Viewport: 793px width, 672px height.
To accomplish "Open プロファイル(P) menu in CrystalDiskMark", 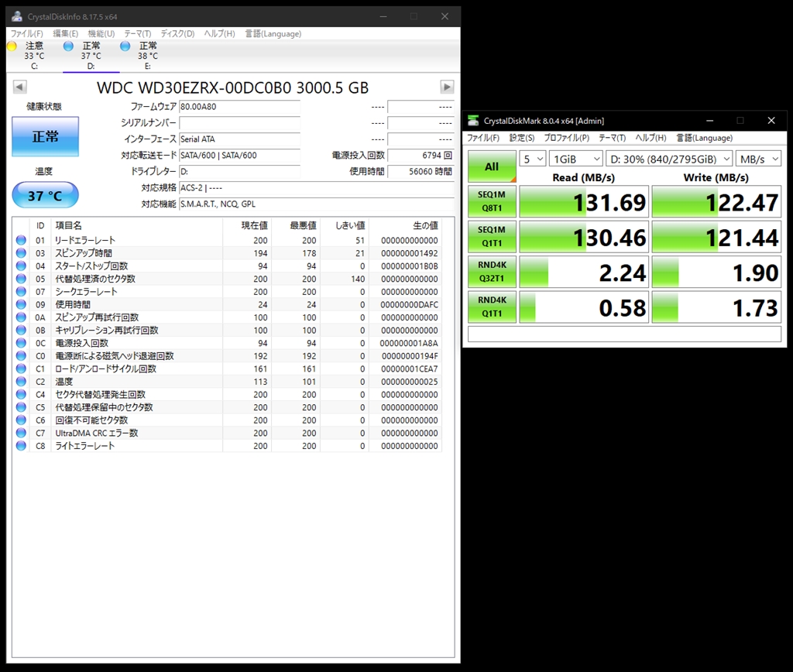I will point(566,138).
